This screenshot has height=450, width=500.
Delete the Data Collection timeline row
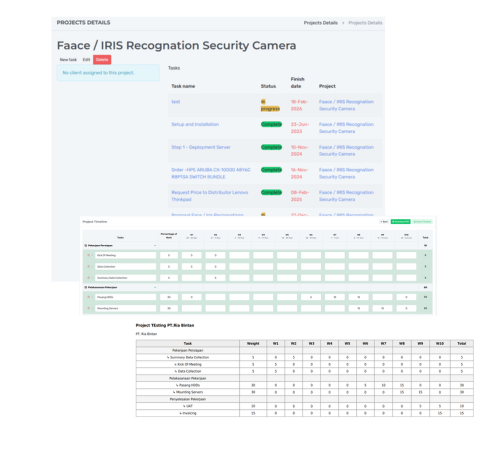click(x=88, y=267)
